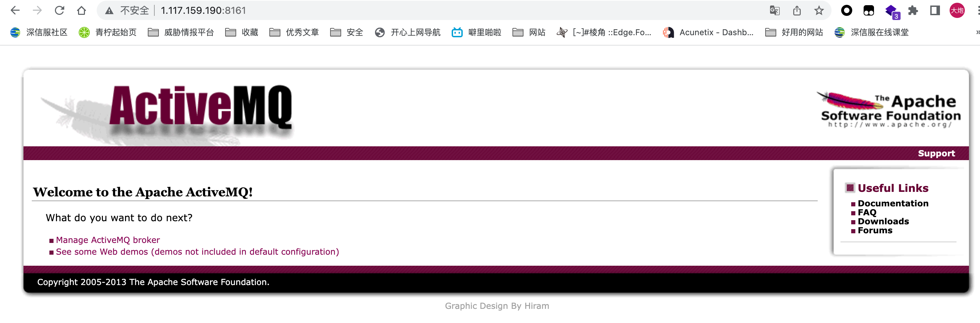Toggle the browser side panel
The height and width of the screenshot is (323, 980).
pos(935,10)
